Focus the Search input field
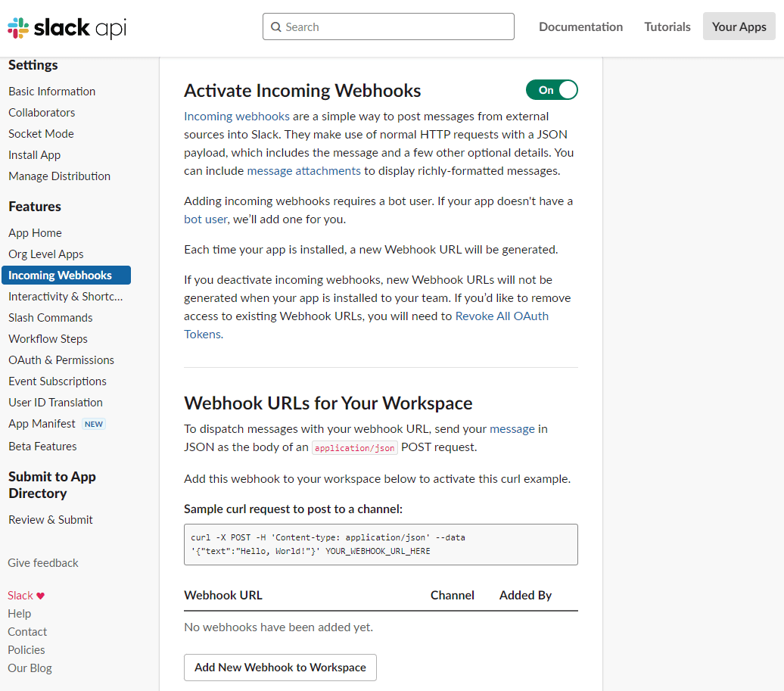The image size is (784, 691). point(388,26)
